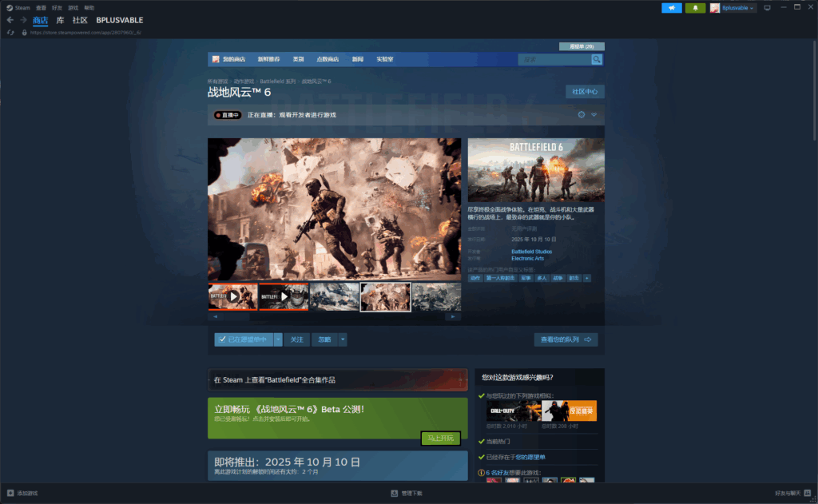Open announcements megaphone button
Viewport: 818px width, 504px height.
[x=671, y=8]
